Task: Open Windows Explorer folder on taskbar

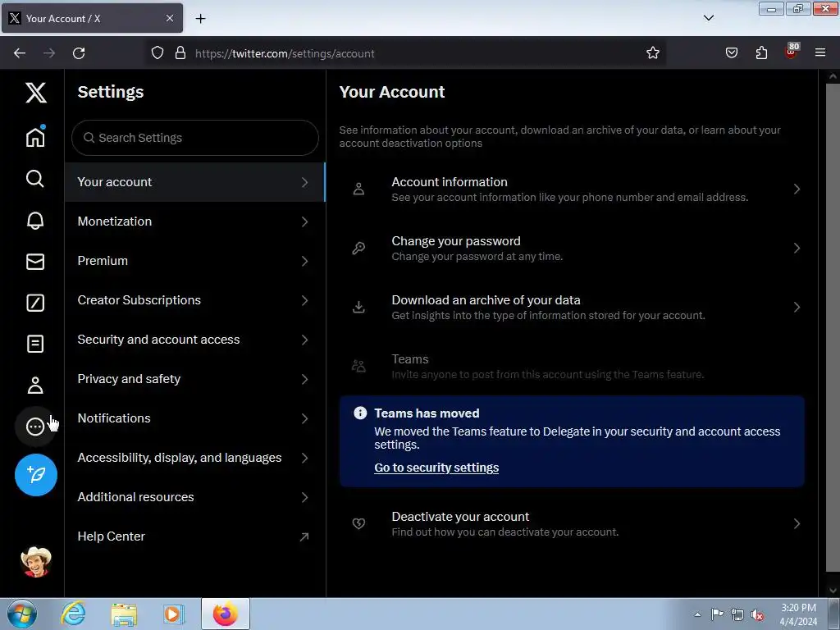Action: pos(124,614)
